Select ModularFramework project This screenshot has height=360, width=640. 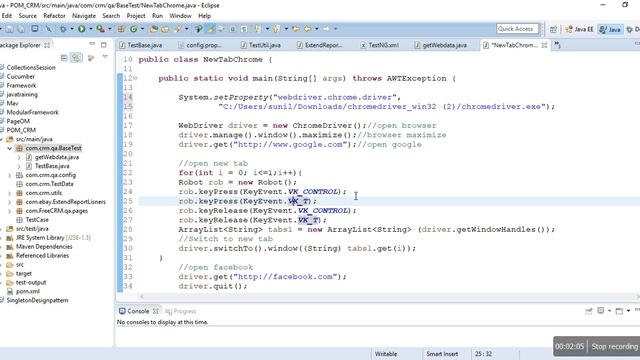coord(32,112)
